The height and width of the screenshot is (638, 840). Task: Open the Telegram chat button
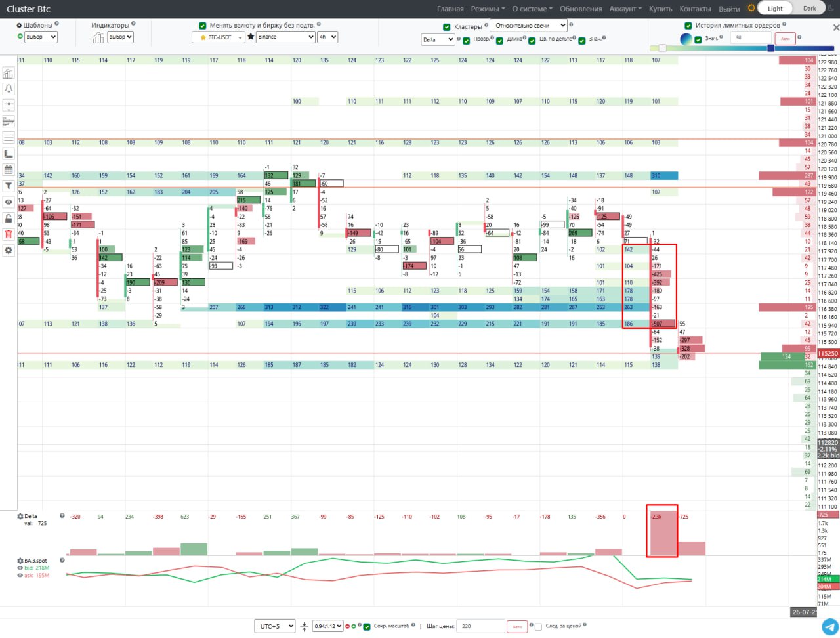829,627
